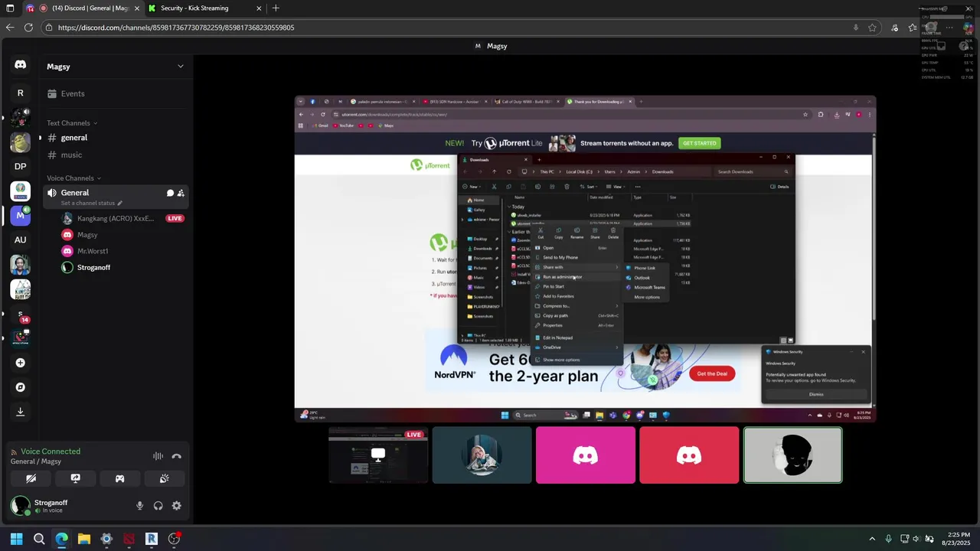Open server Events

point(114,93)
